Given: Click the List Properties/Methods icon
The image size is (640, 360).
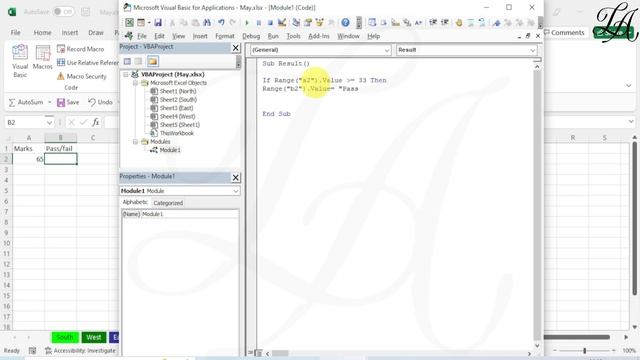Looking at the screenshot, I should click(372, 23).
